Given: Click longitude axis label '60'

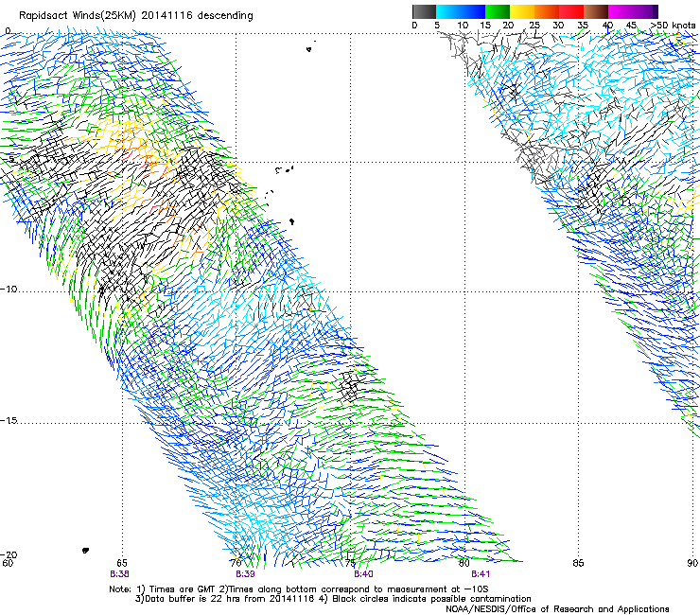Looking at the screenshot, I should pos(8,563).
